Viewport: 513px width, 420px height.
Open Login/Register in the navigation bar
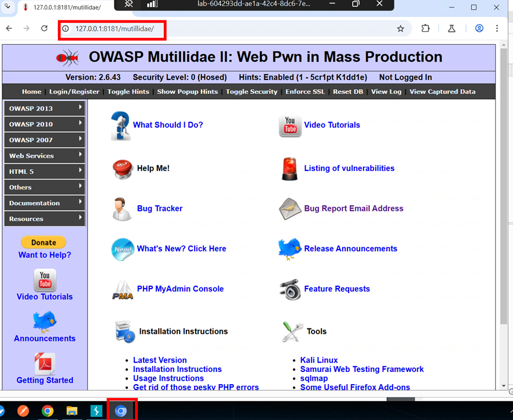74,92
